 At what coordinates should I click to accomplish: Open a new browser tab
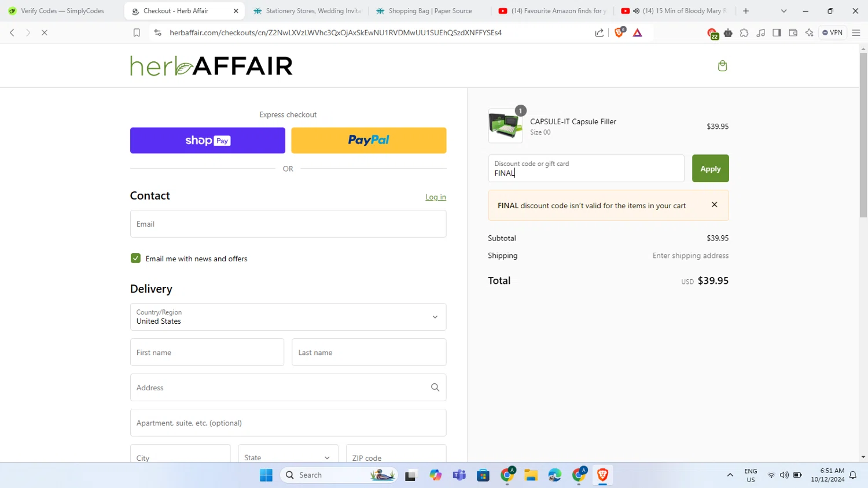coord(746,11)
